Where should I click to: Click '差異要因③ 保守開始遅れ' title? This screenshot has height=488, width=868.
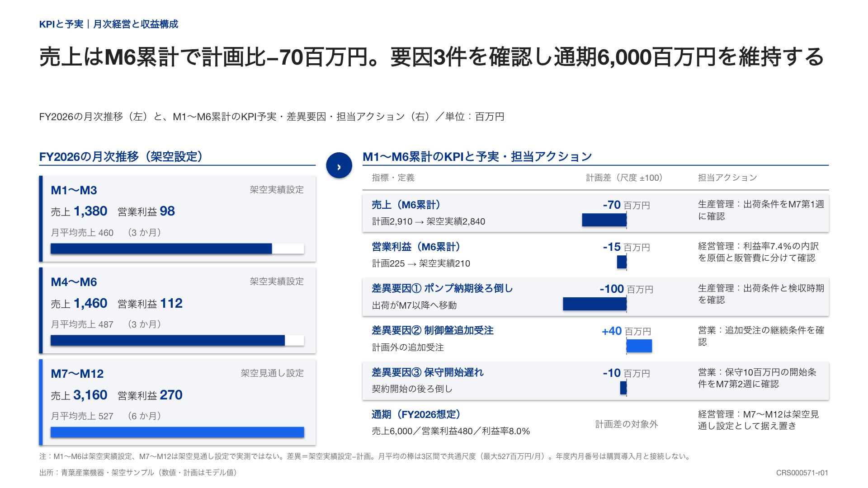coord(428,372)
